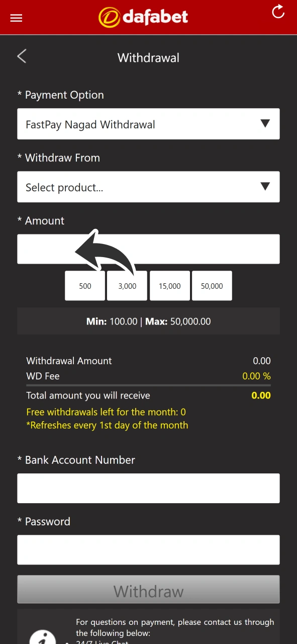This screenshot has width=297, height=644.
Task: Open the hamburger navigation menu
Action: [x=16, y=18]
